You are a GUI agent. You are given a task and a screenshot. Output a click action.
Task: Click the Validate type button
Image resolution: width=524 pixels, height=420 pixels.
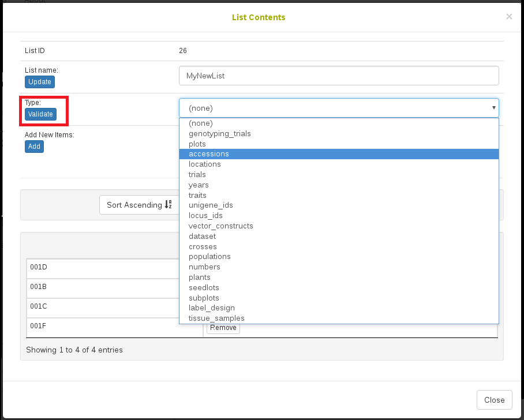(40, 114)
